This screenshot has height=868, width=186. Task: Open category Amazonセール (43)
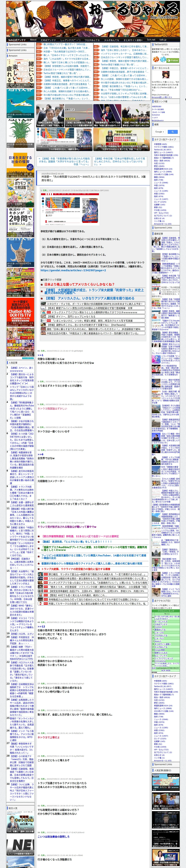click(162, 224)
